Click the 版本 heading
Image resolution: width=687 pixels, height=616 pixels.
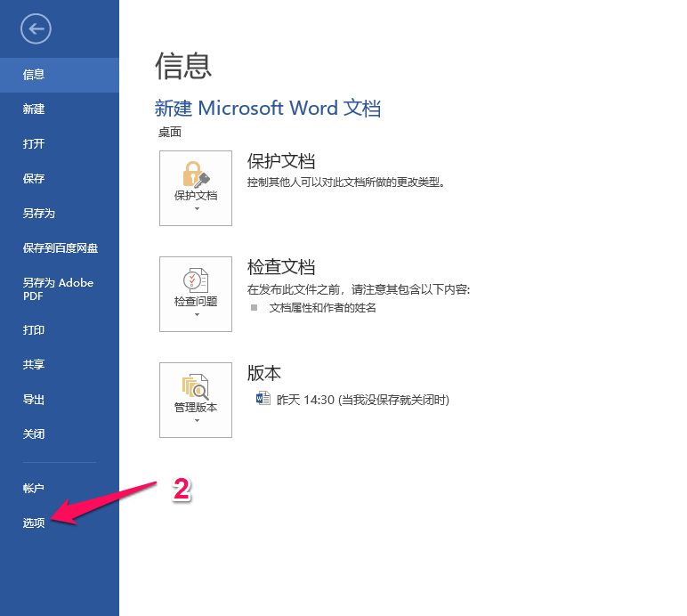(x=263, y=373)
